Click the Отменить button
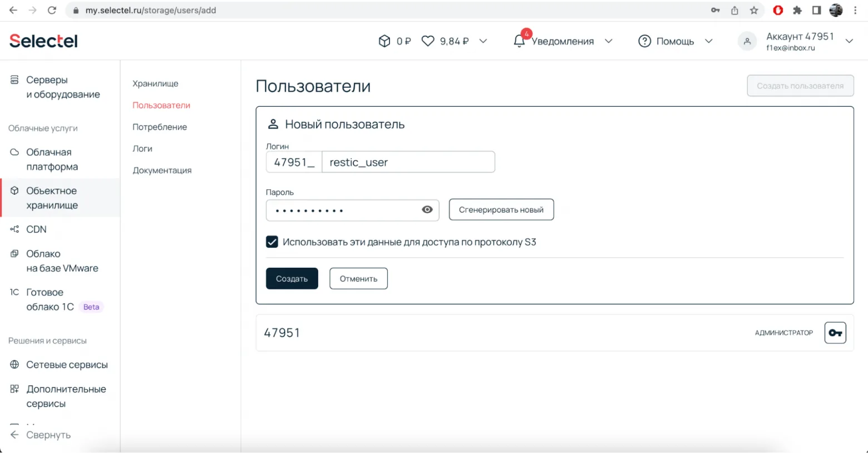 coord(358,279)
